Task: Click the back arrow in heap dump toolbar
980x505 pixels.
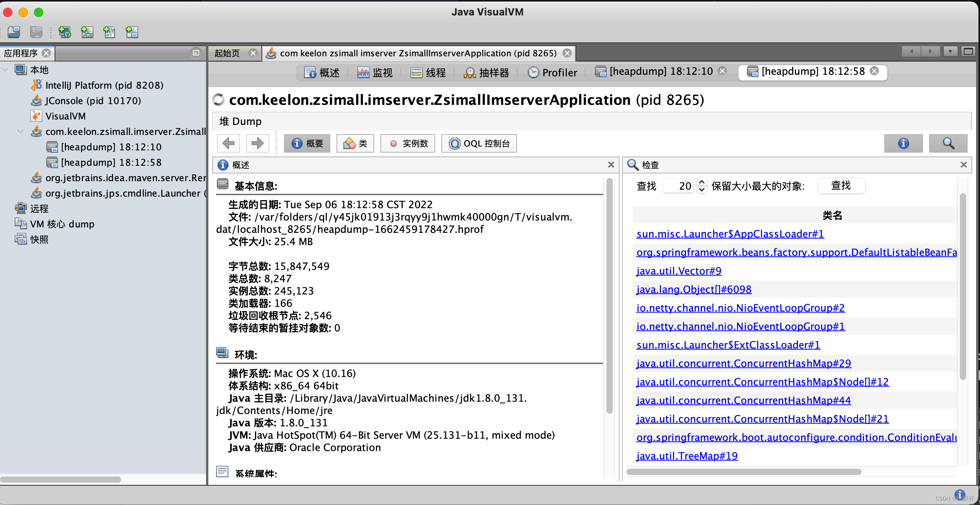Action: 228,143
